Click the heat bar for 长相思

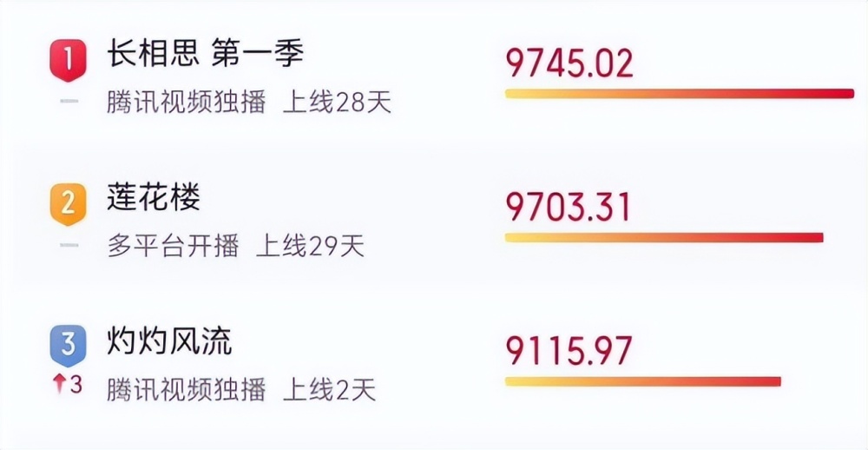tap(680, 94)
